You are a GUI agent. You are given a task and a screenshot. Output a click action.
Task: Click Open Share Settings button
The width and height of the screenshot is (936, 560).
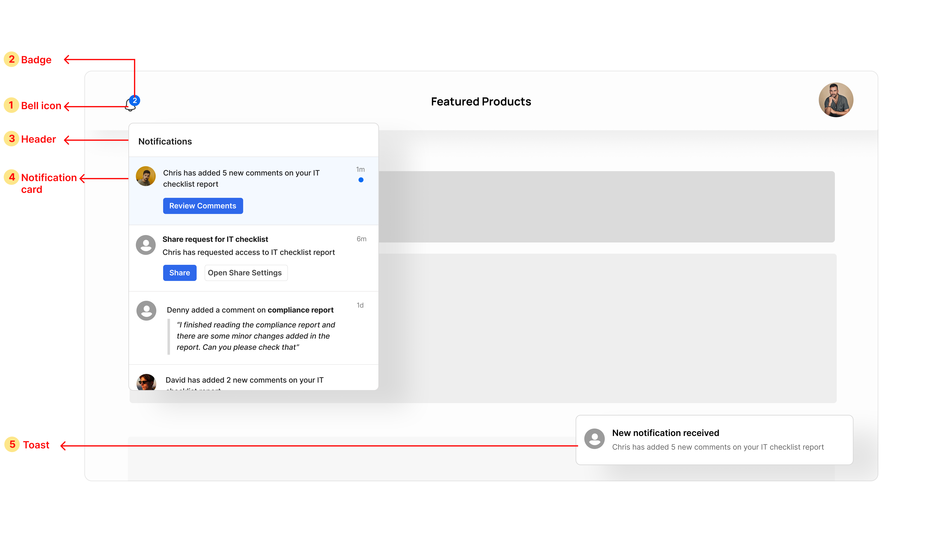(246, 273)
